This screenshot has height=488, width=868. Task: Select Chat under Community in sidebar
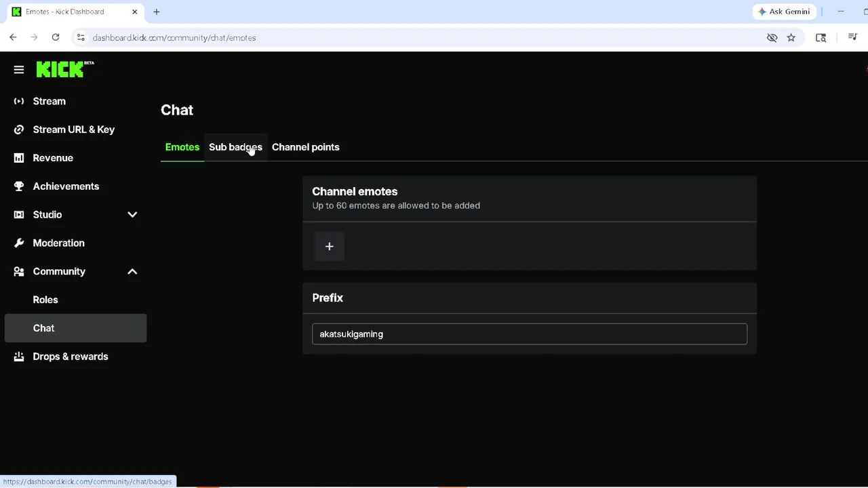75,328
